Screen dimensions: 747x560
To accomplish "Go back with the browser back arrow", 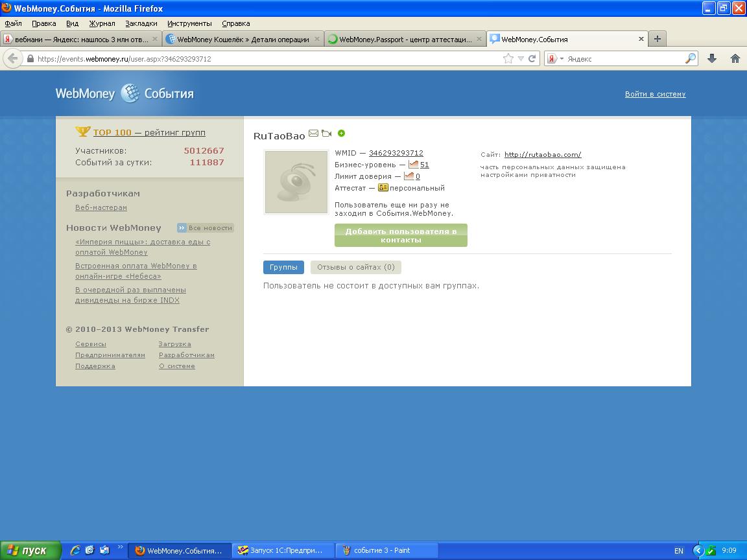I will [x=12, y=58].
